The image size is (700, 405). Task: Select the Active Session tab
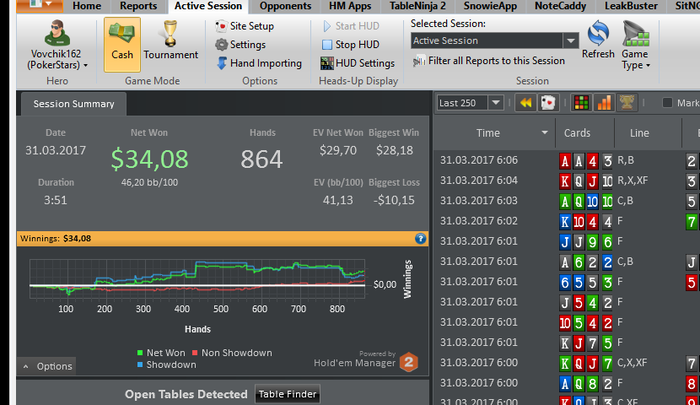coord(208,6)
